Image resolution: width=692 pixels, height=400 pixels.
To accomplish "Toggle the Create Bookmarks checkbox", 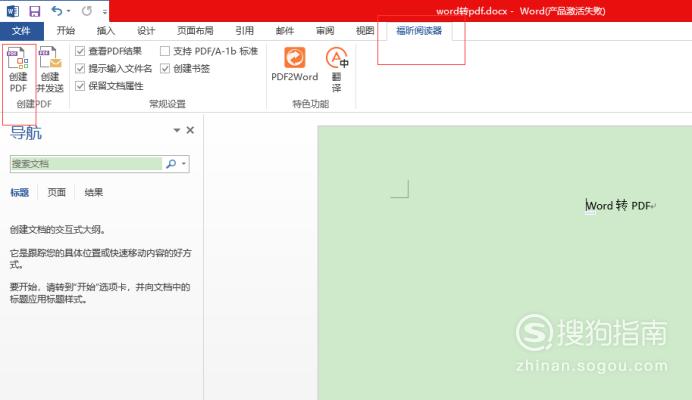I will point(165,68).
